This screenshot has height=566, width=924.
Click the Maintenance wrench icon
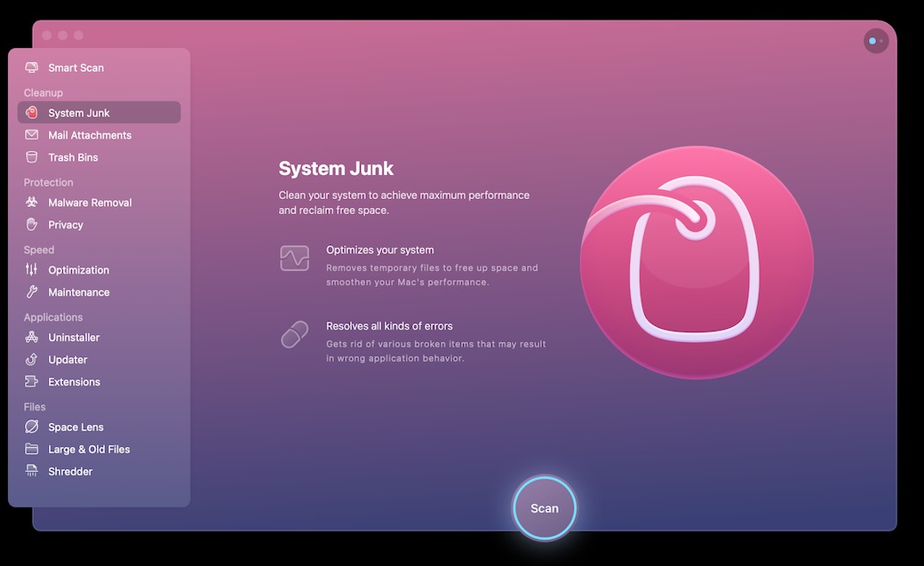(x=32, y=292)
